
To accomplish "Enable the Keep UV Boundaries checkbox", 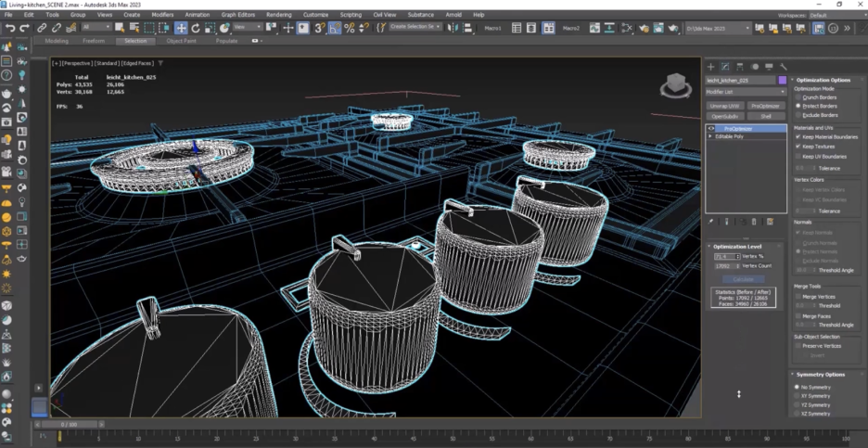I will [x=798, y=156].
